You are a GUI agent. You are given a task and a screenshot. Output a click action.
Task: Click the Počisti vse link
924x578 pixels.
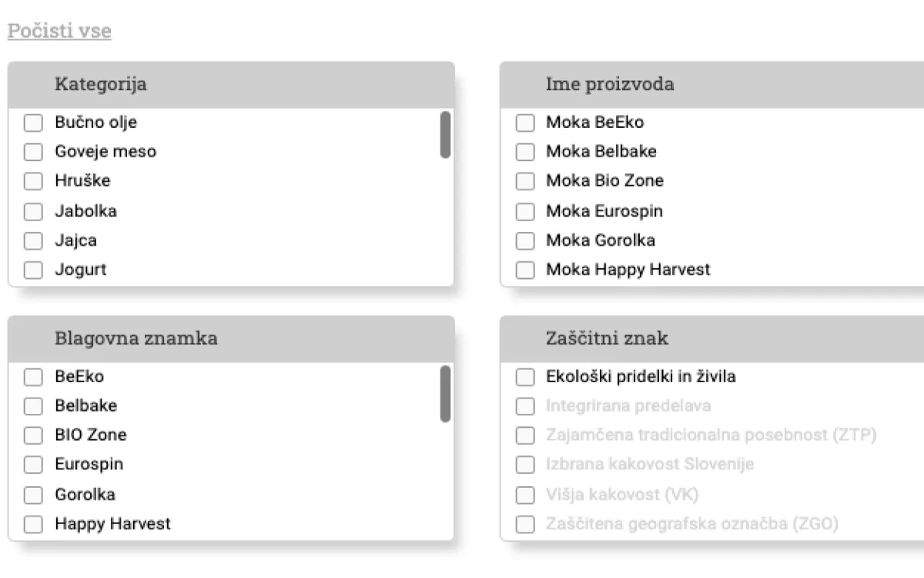[x=59, y=30]
